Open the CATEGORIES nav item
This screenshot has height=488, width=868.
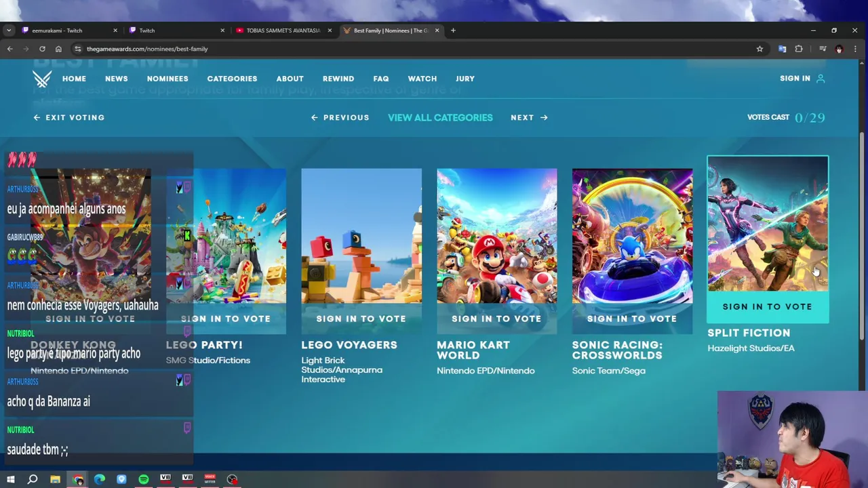coord(232,79)
